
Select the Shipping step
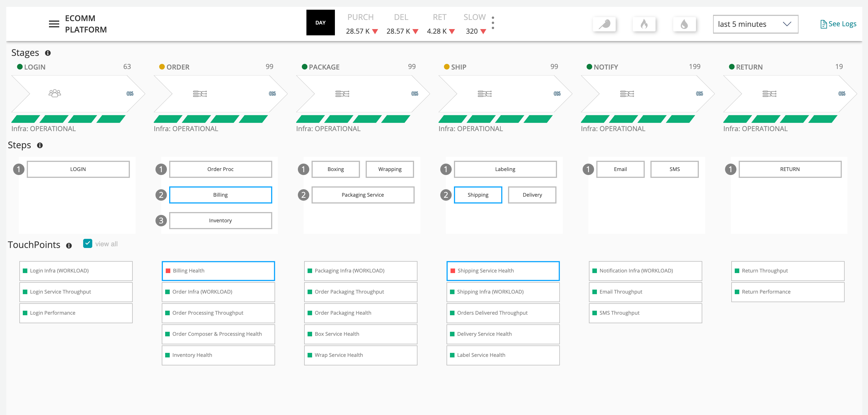pyautogui.click(x=478, y=195)
